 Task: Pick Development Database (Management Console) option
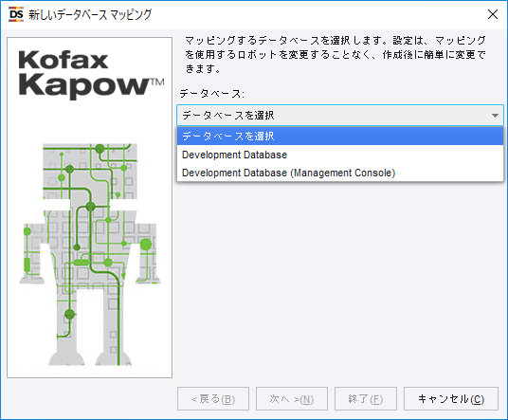[340, 173]
